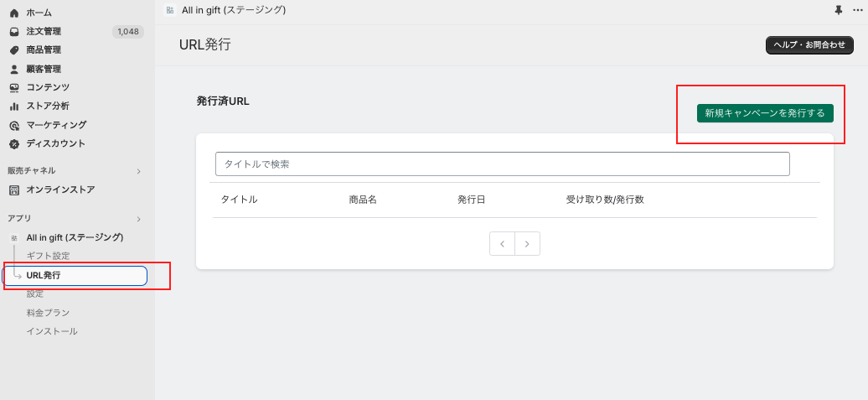Screen dimensions: 868x400
Task: Go to the previous page arrow
Action: point(502,244)
